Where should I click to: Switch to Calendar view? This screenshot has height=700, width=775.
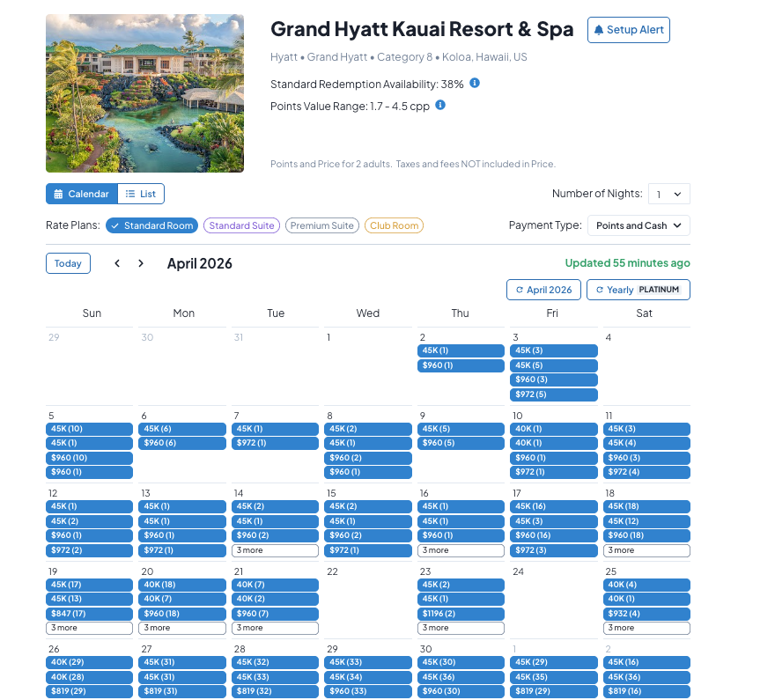point(82,194)
